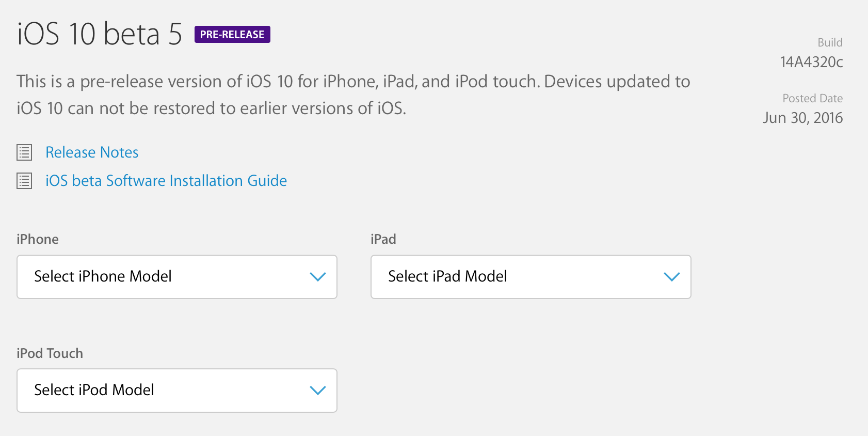
Task: Click the build number 14A4320c
Action: click(811, 62)
